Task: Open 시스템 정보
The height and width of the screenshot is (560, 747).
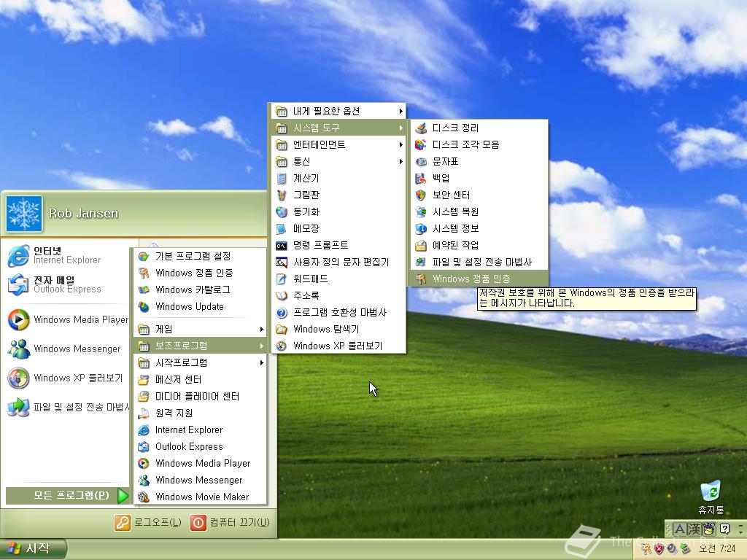Action: click(479, 228)
